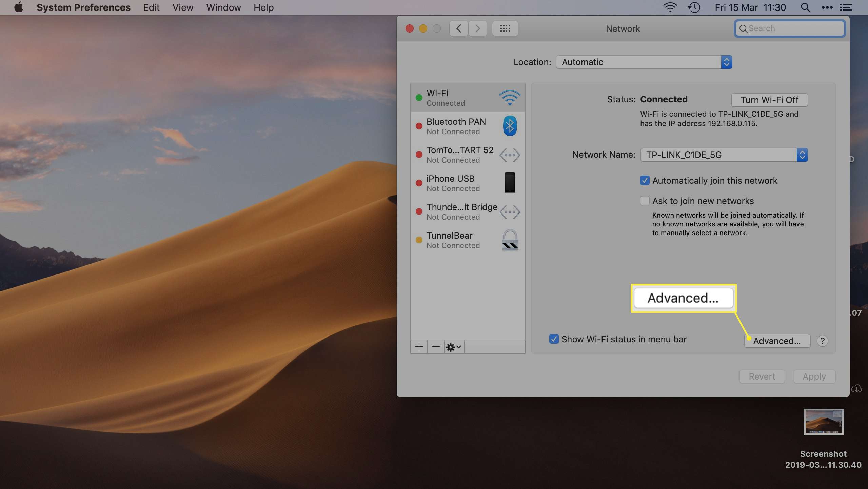Minimize the Network window
This screenshot has width=868, height=489.
(423, 28)
